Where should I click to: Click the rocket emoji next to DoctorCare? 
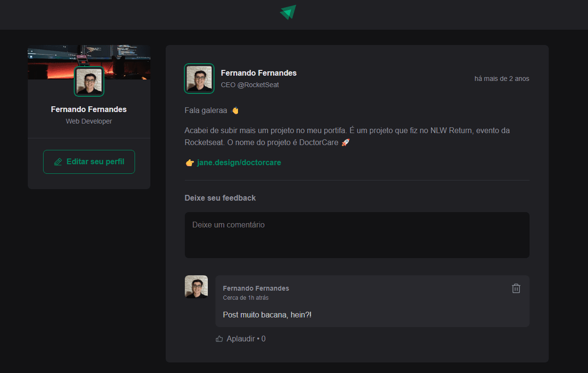(346, 142)
